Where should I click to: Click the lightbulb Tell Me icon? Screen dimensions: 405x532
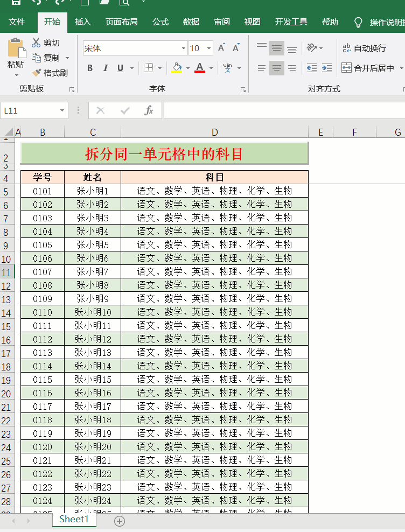click(x=358, y=23)
